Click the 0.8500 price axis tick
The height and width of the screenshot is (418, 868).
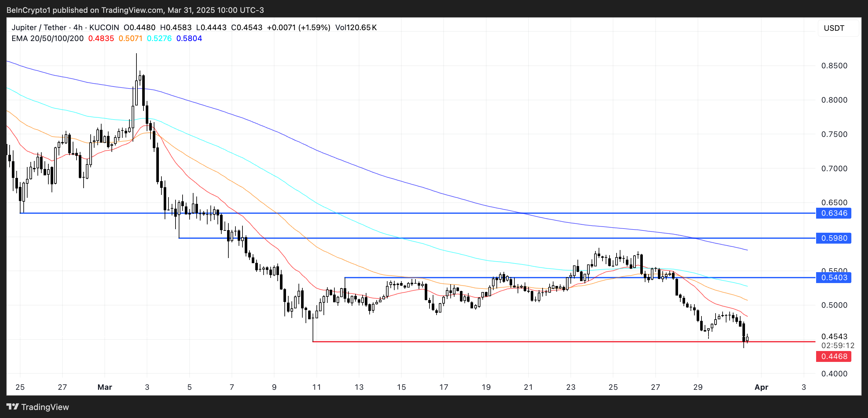tap(834, 66)
